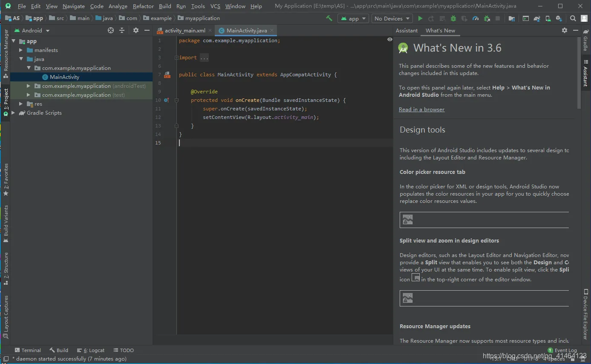
Task: Open the app run configuration dropdown
Action: tap(353, 18)
